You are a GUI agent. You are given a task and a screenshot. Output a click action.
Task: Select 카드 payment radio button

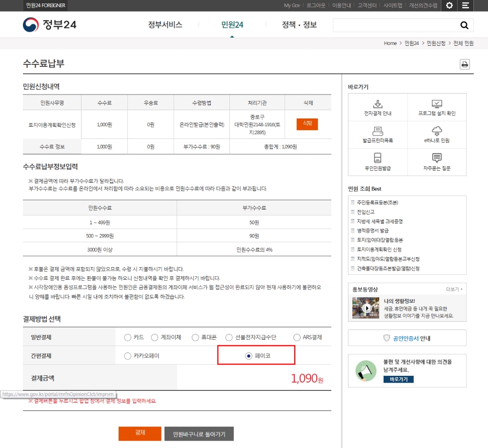[128, 337]
